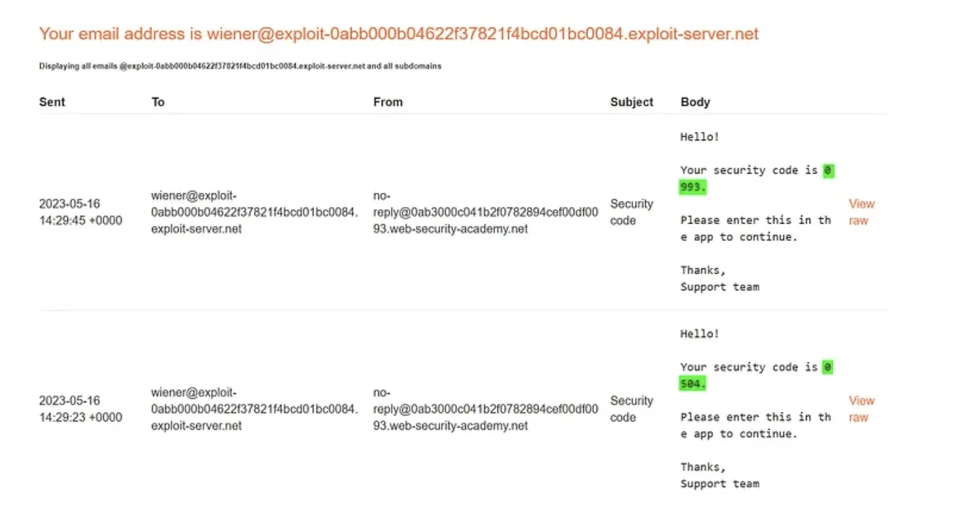Click the To address in the 14:29:45 row
The height and width of the screenshot is (510, 980).
pos(255,212)
